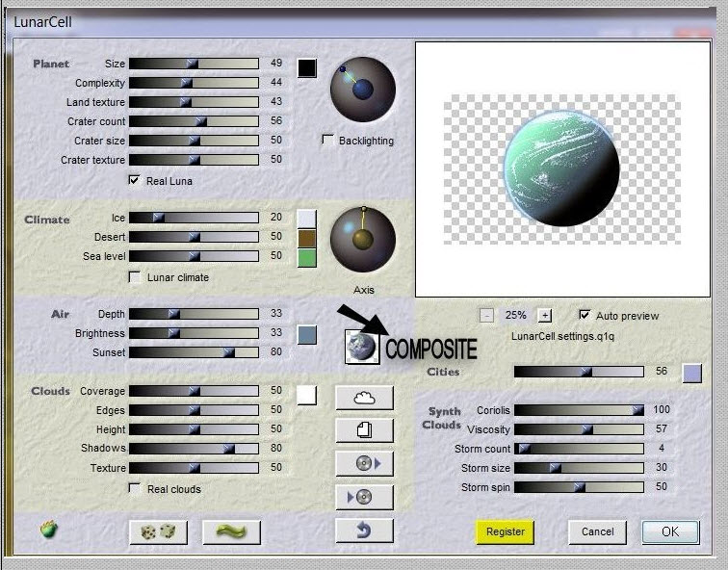Click the Viscosity slider

(x=579, y=429)
